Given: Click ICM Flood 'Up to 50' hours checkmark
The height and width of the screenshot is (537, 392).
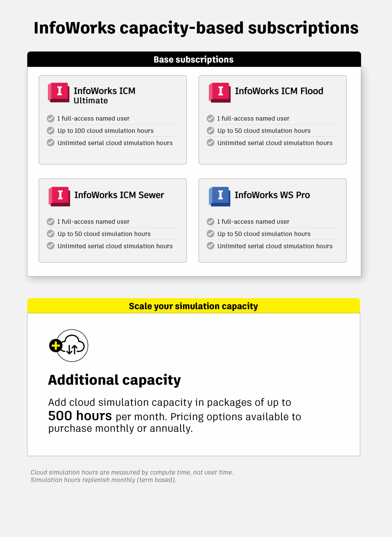Looking at the screenshot, I should (x=210, y=131).
